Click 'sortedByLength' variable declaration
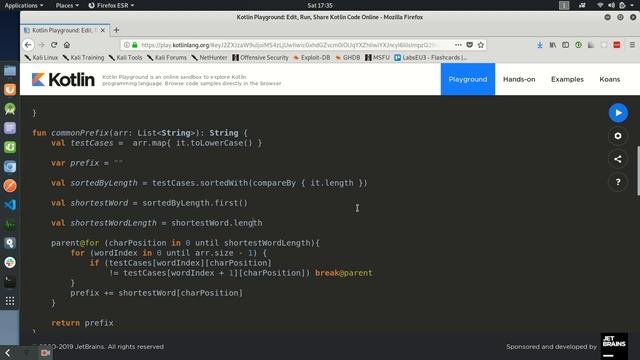The width and height of the screenshot is (640, 360). (104, 183)
